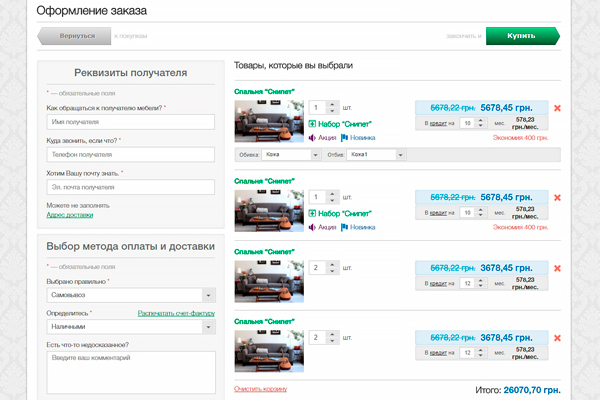Click the Акция megaphone icon in first item
Viewport: 600px width, 400px height.
[x=312, y=137]
